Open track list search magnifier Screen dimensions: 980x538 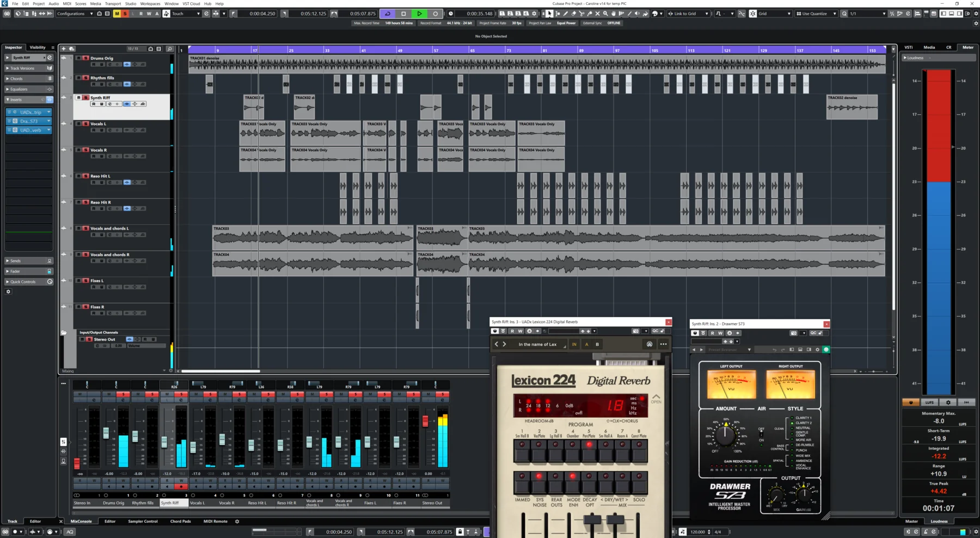(x=169, y=48)
